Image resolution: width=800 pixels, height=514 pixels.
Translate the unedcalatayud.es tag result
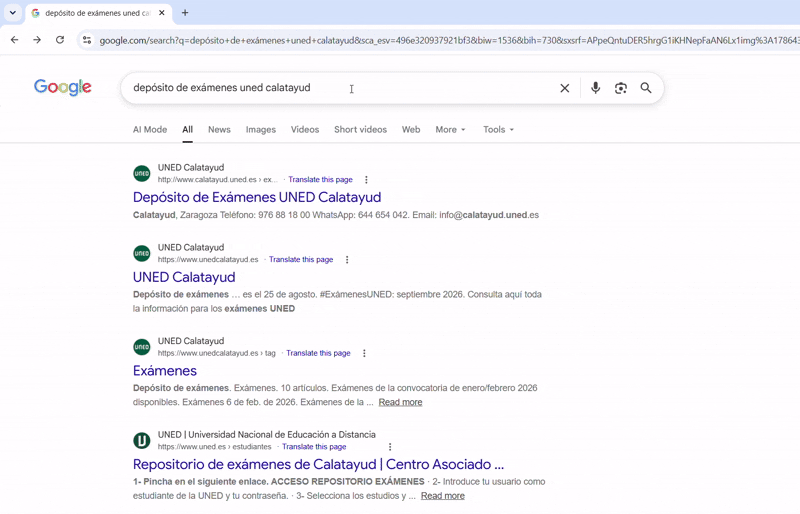tap(318, 353)
